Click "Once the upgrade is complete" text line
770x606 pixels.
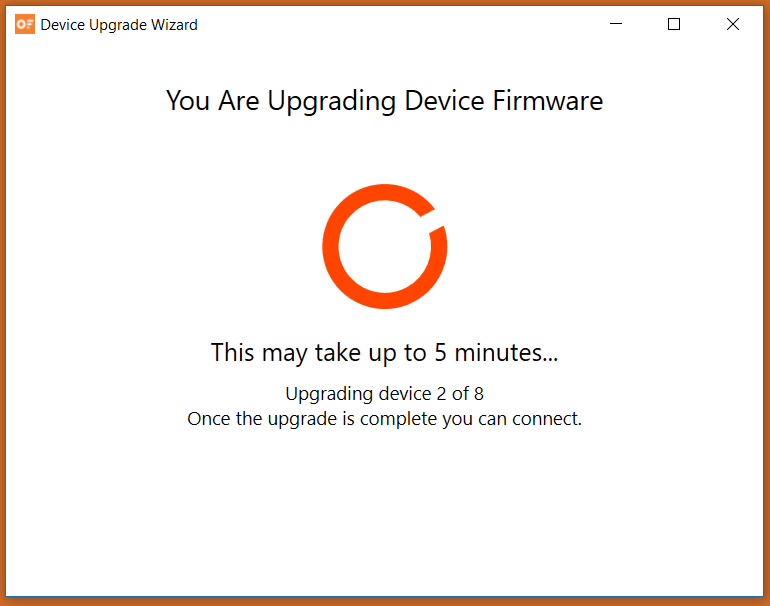click(385, 419)
